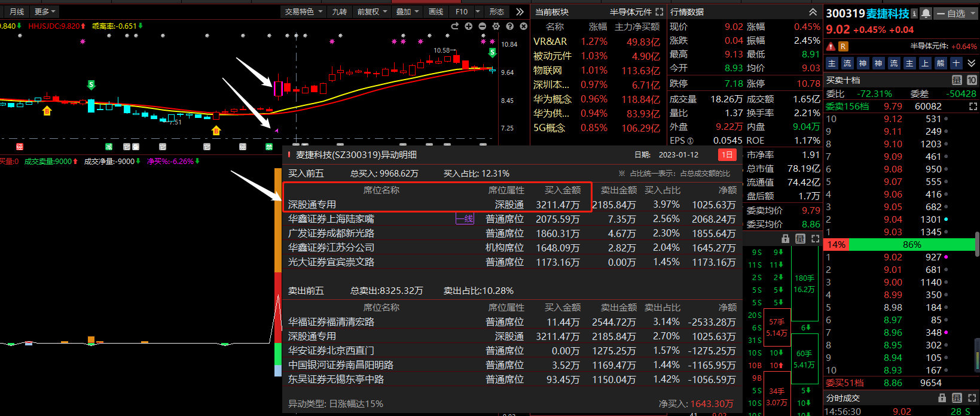Click the red warning triangle icon
980x416 pixels.
(831, 46)
